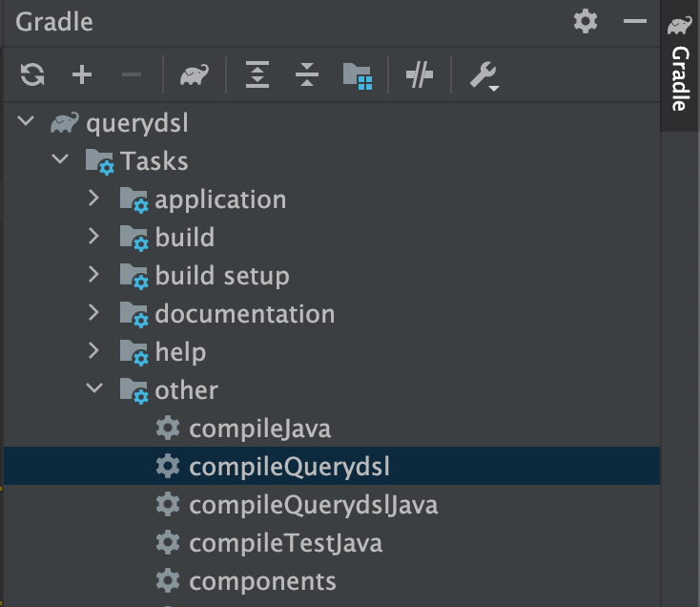Screen dimensions: 700x607
Task: Select the compileTestJava task
Action: click(286, 544)
